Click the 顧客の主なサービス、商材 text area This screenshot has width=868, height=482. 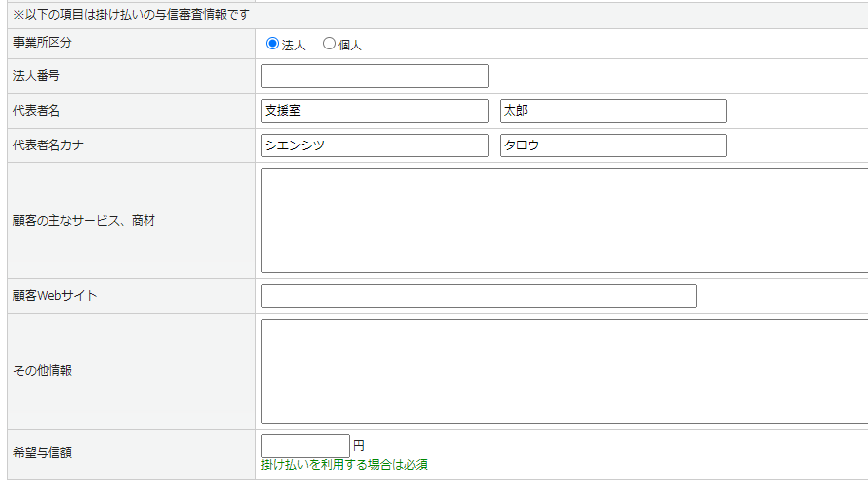(564, 221)
